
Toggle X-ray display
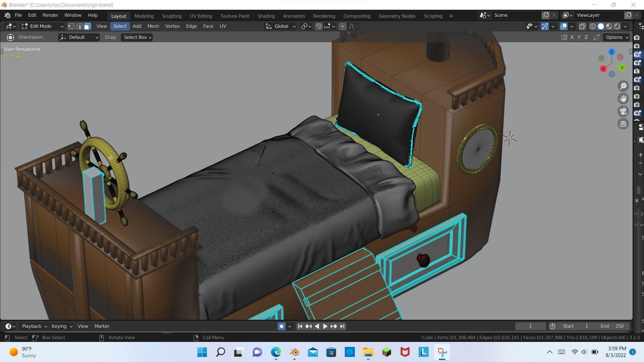[582, 26]
